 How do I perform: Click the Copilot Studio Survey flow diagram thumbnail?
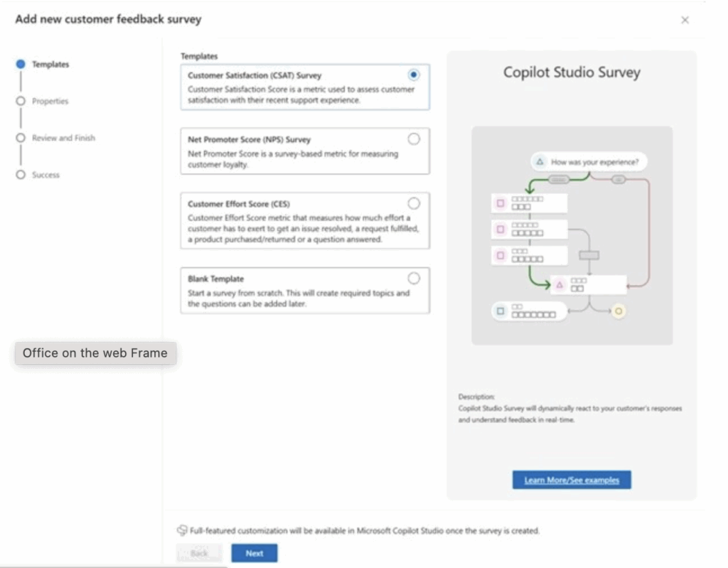point(572,235)
